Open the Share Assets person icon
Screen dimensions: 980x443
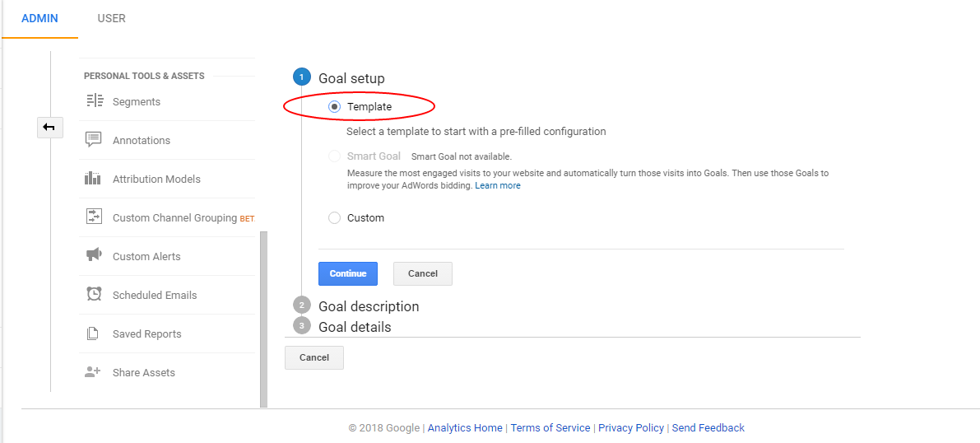(93, 372)
